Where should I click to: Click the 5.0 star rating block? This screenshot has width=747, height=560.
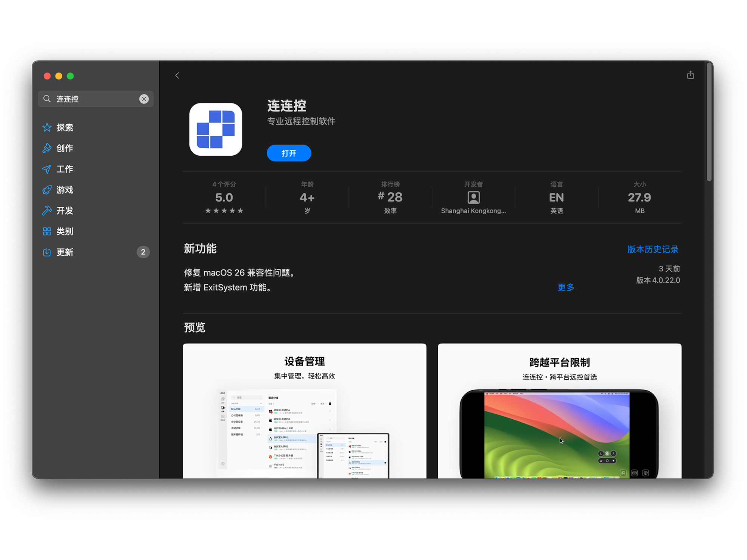click(224, 198)
